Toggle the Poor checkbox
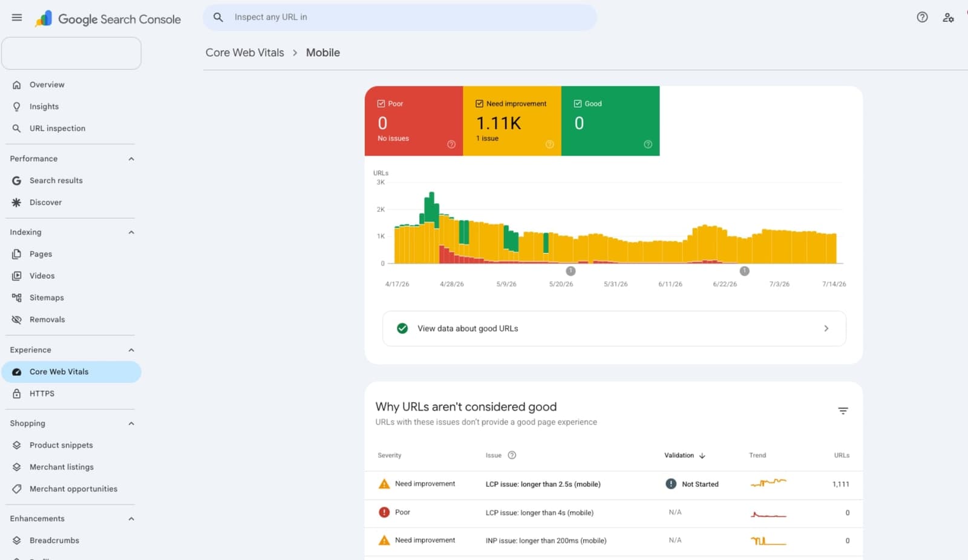Viewport: 968px width, 560px height. point(381,103)
